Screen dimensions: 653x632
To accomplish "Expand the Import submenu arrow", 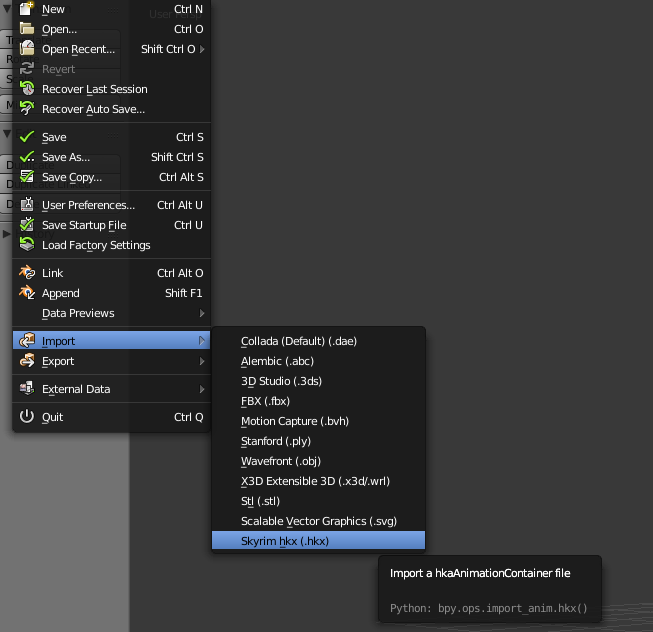I will coord(202,341).
